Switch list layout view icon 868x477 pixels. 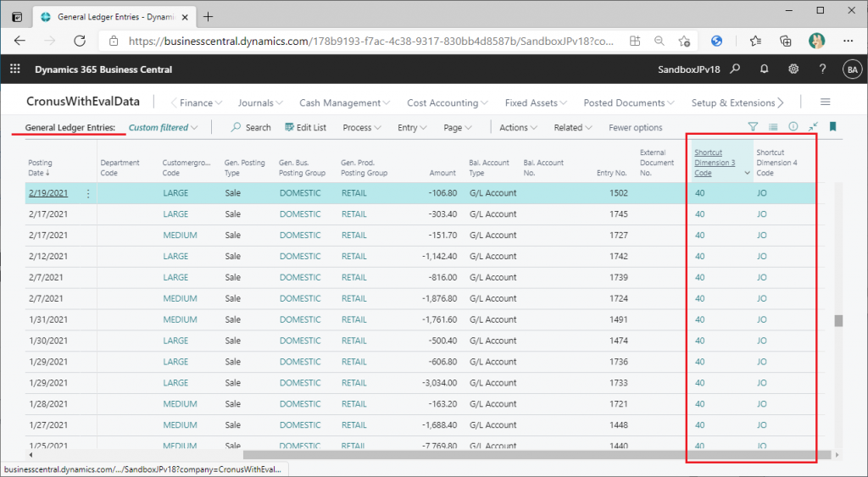click(x=773, y=127)
